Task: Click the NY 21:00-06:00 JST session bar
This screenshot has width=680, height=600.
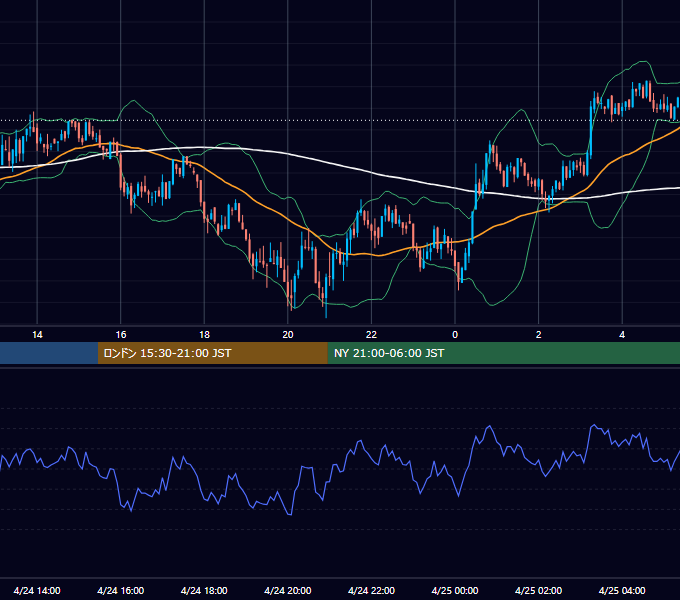Action: click(x=503, y=353)
